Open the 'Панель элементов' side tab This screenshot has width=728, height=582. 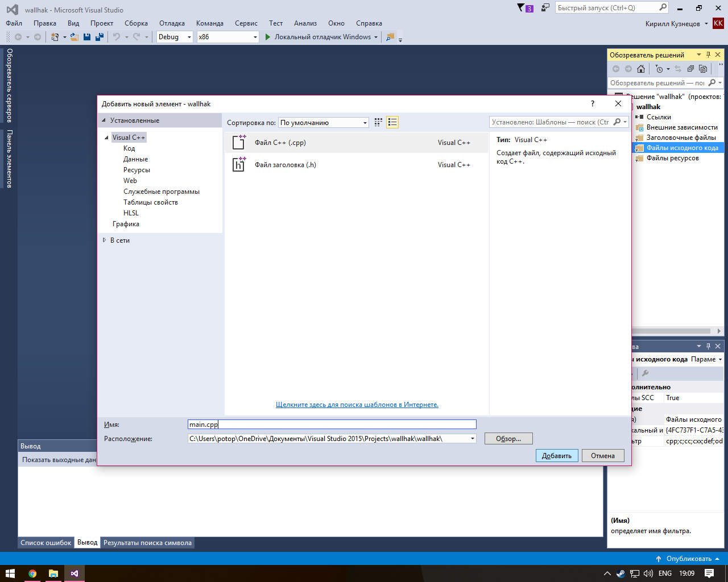pyautogui.click(x=9, y=159)
